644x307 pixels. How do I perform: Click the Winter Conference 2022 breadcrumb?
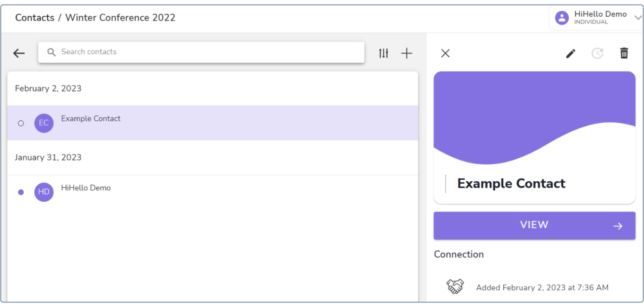click(x=120, y=18)
